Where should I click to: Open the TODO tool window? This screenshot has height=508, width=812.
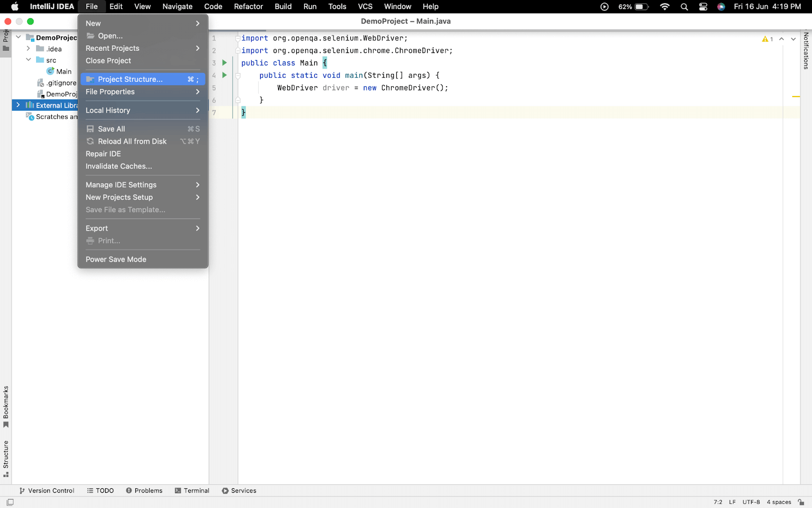(100, 490)
